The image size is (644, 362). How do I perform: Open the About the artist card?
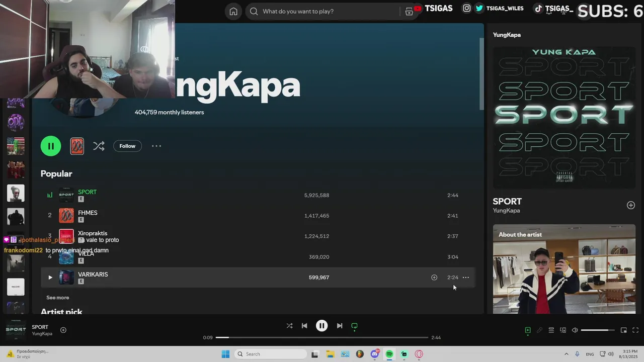point(564,269)
